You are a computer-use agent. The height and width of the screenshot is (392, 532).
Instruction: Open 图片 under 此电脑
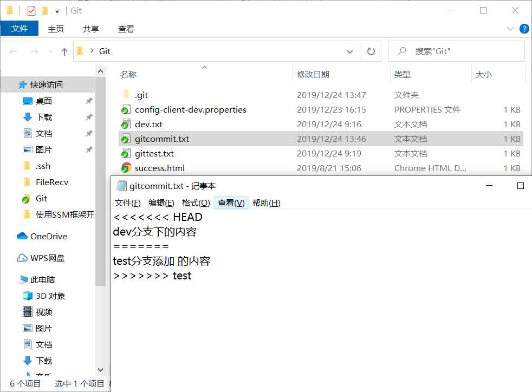(x=44, y=328)
